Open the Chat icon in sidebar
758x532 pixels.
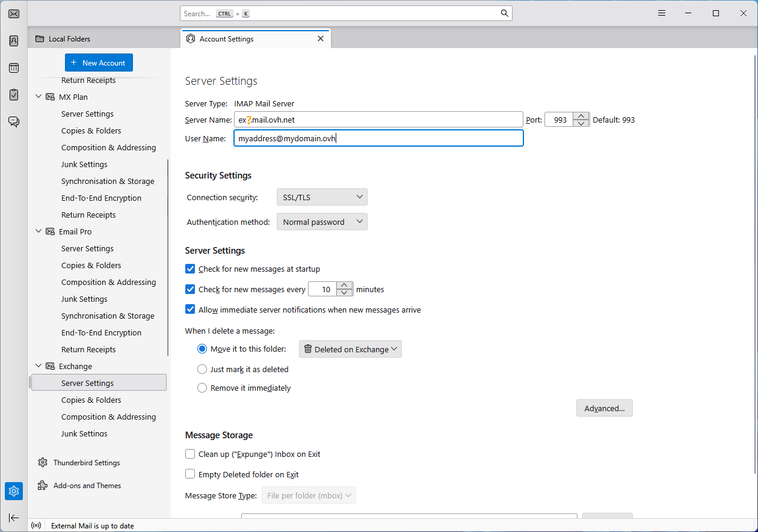click(13, 122)
